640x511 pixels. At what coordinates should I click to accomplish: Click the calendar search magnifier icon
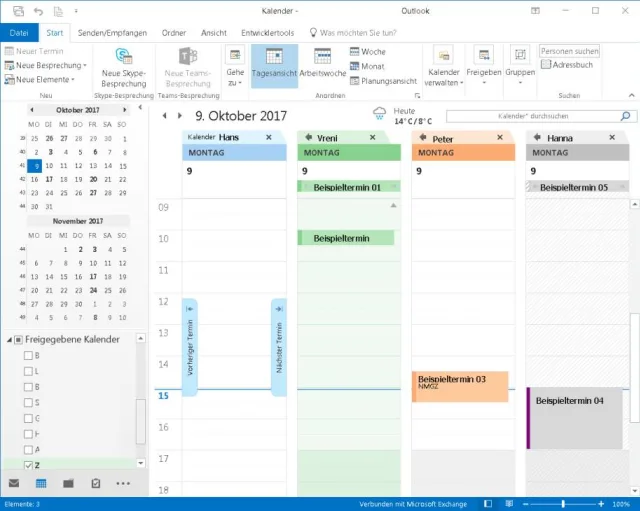(x=625, y=116)
